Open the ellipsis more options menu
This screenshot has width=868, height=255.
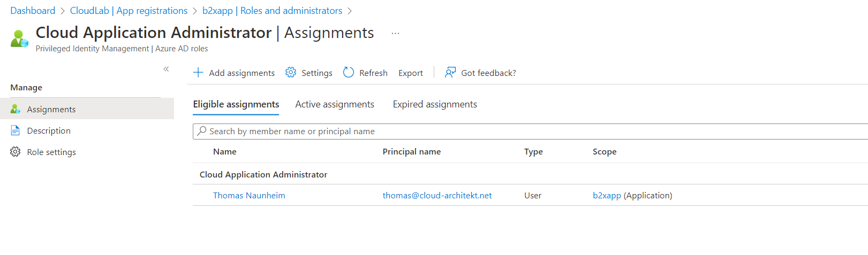(x=395, y=33)
